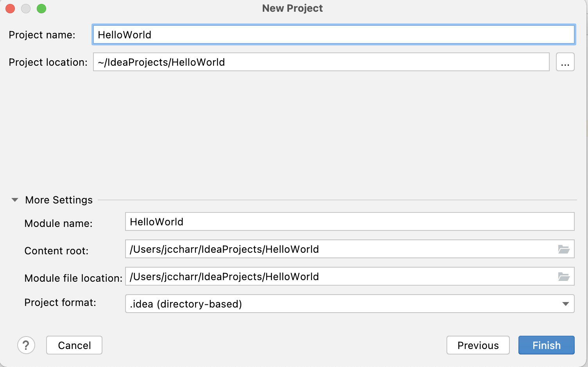588x367 pixels.
Task: Collapse the More Settings disclosure triangle
Action: [15, 200]
